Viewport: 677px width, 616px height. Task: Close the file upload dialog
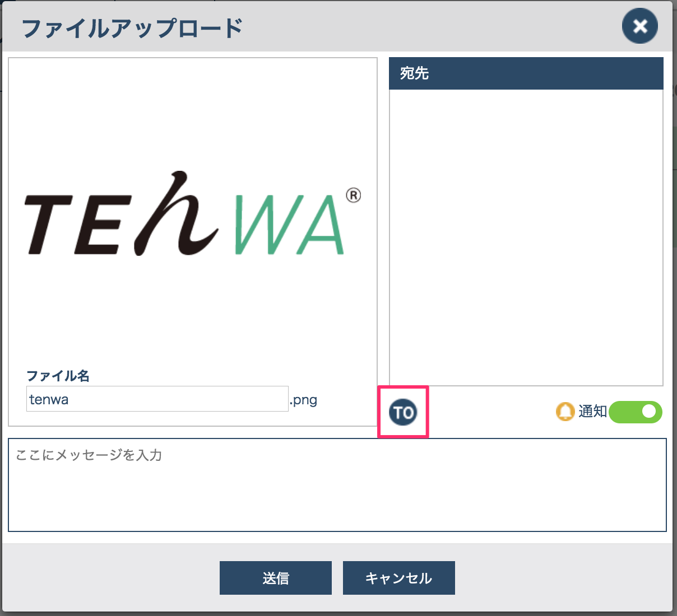coord(640,26)
